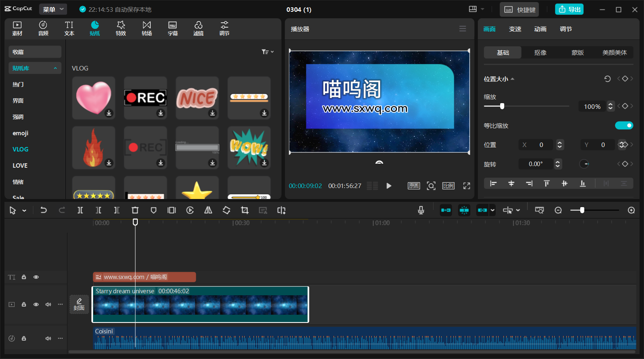Click the 导出 export button
This screenshot has height=359, width=644.
tap(569, 9)
